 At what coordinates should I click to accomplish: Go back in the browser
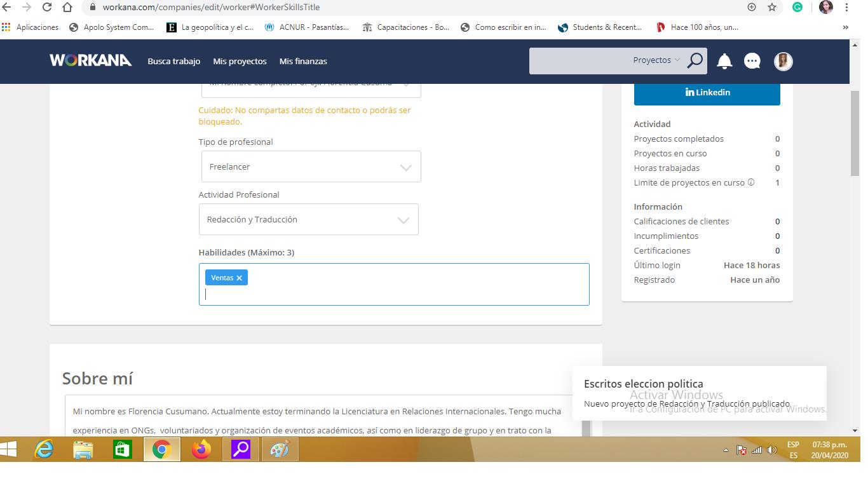point(7,7)
